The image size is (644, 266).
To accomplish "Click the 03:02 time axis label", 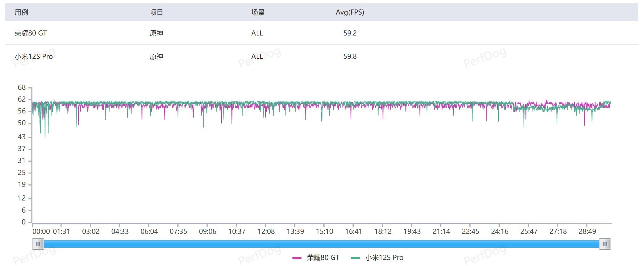I will click(x=91, y=232).
